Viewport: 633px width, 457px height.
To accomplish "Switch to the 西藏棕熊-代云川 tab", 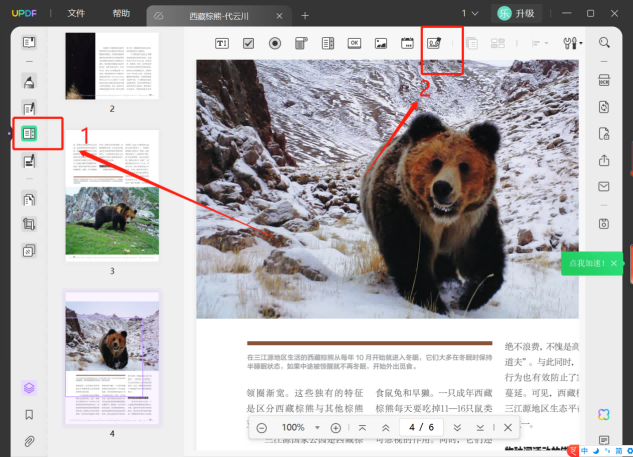I will point(219,16).
